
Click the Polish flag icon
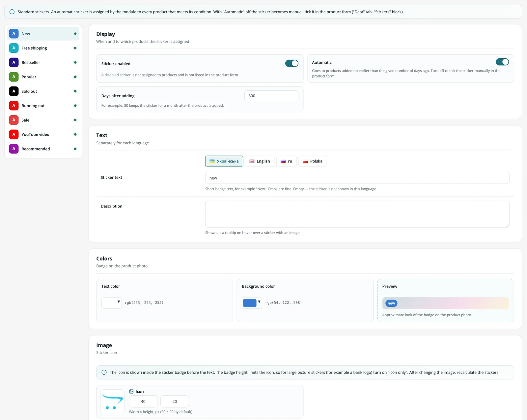coord(305,161)
